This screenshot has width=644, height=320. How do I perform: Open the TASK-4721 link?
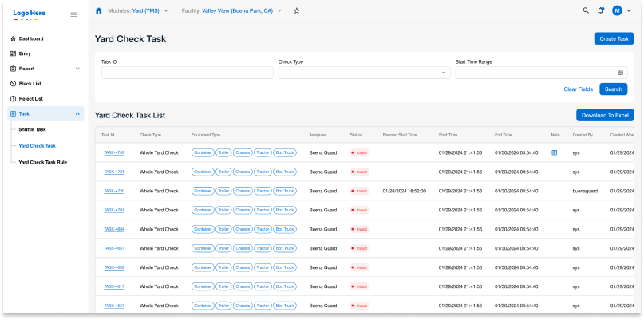(114, 172)
